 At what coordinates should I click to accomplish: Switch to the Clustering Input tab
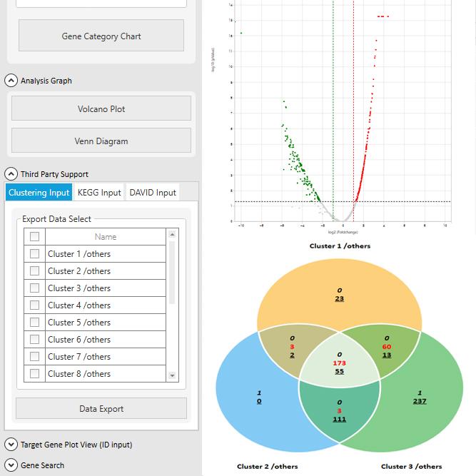point(39,192)
